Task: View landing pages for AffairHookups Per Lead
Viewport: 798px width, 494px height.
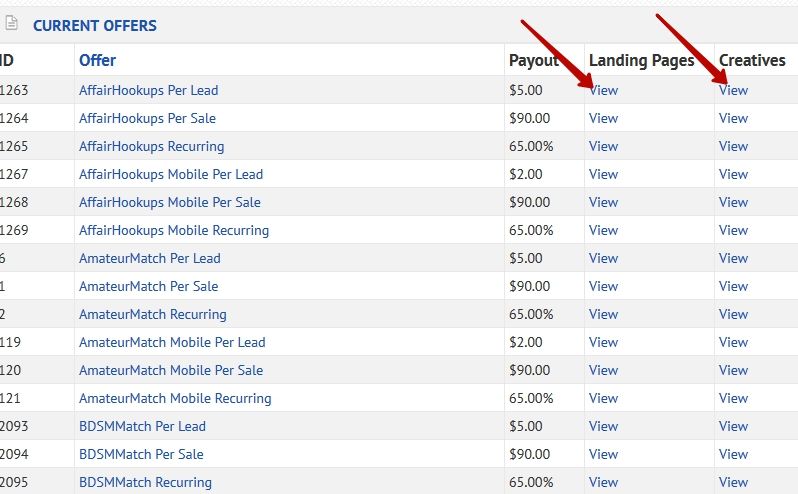Action: point(603,90)
